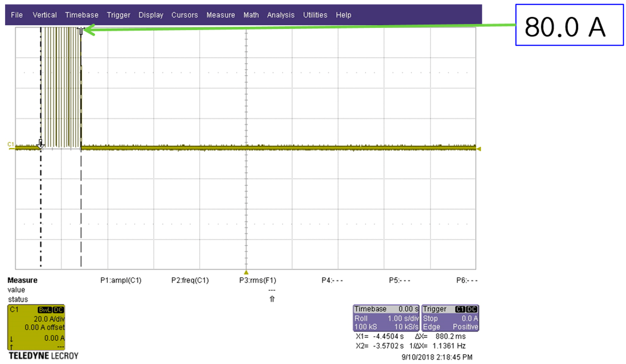The width and height of the screenshot is (626, 364).
Task: Click the P3:rms(F1) measurement label
Action: 258,280
